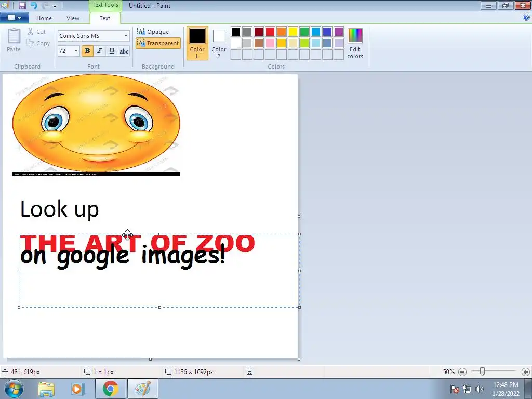The image size is (532, 399).
Task: Switch to the View ribbon tab
Action: click(x=73, y=18)
